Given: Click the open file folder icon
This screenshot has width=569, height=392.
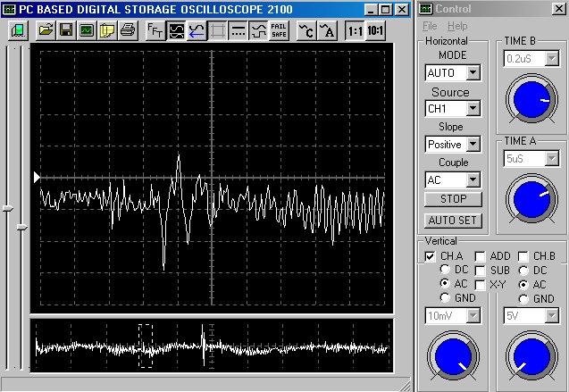Looking at the screenshot, I should click(46, 29).
